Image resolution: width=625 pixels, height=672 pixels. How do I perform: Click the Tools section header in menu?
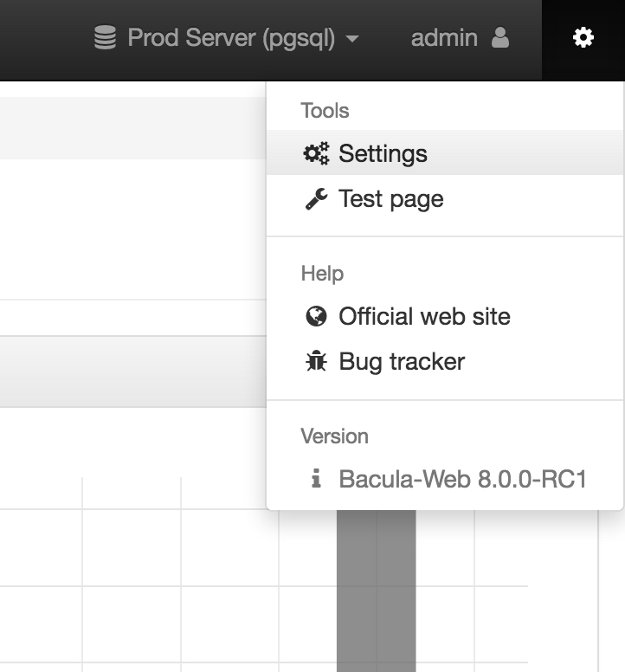point(325,111)
